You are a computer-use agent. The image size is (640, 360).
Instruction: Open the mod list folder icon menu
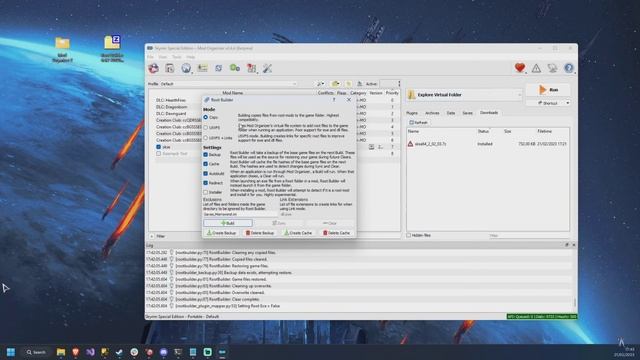[x=335, y=84]
